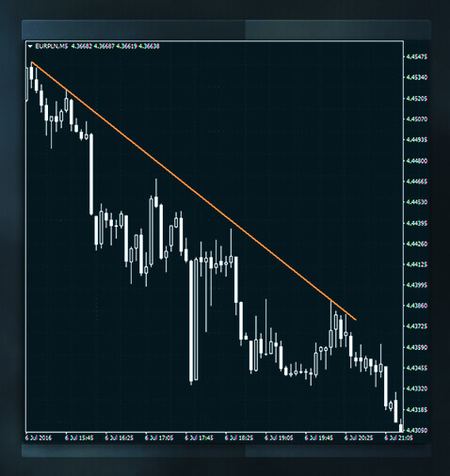Click the 6 Jul 2016 date label

pyautogui.click(x=39, y=437)
